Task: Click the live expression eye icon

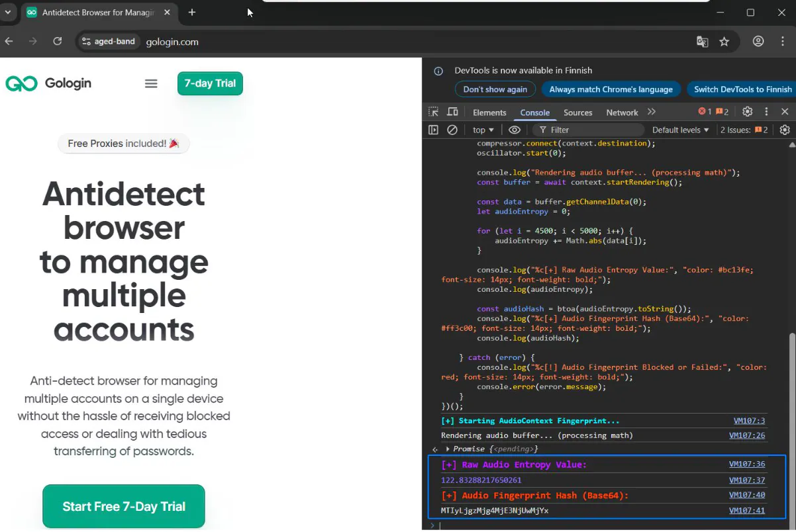Action: pos(515,130)
